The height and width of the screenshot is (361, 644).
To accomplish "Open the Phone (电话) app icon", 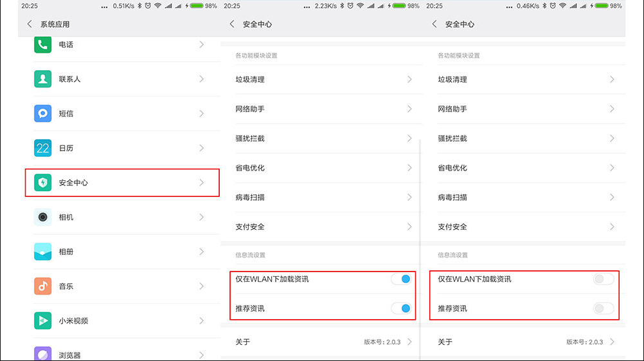I will 42,44.
